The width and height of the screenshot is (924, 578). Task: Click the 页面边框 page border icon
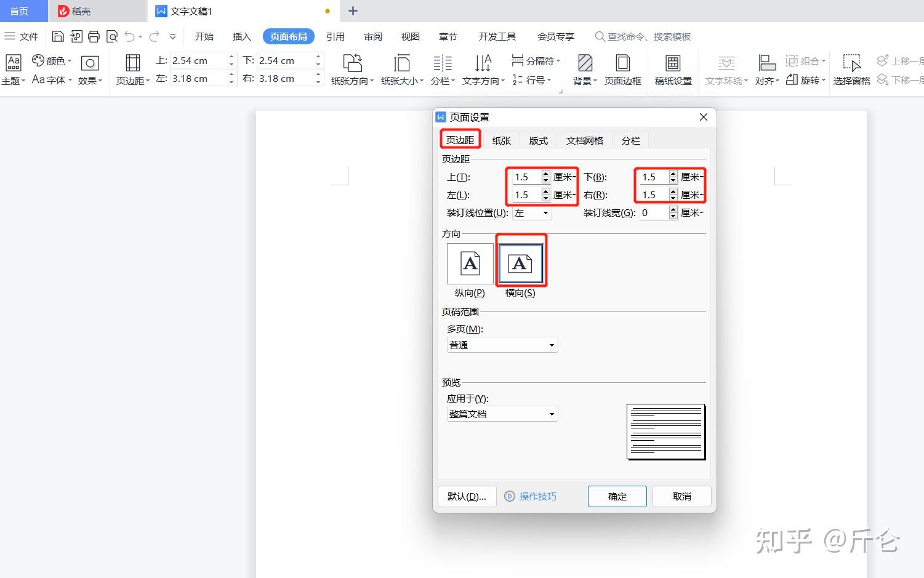(623, 69)
